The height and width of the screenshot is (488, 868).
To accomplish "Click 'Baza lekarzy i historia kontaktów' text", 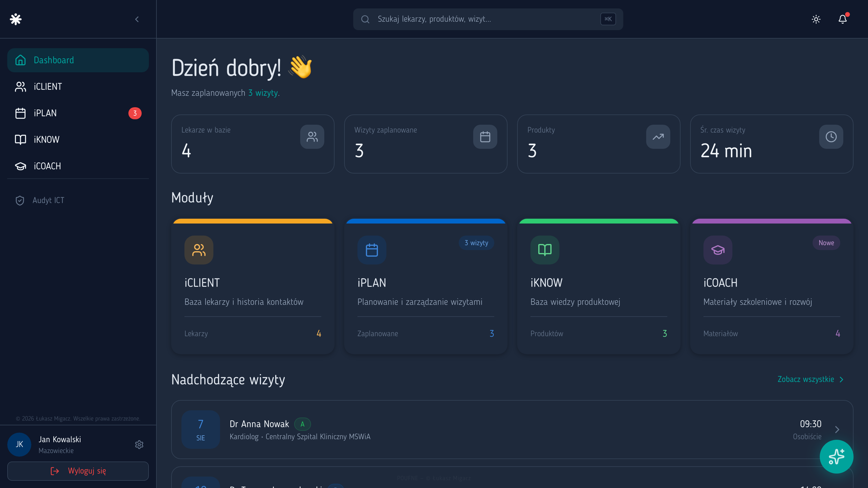I will [x=244, y=302].
